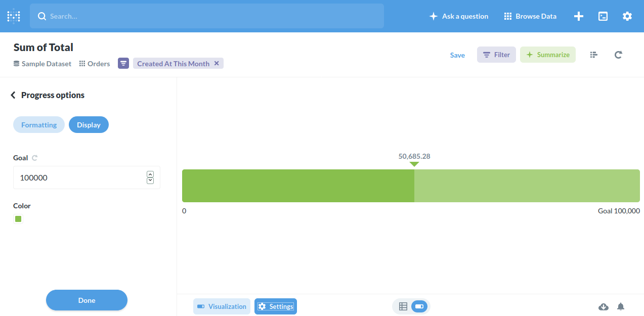Open the alert bell icon
The image size is (644, 316).
coord(621,306)
